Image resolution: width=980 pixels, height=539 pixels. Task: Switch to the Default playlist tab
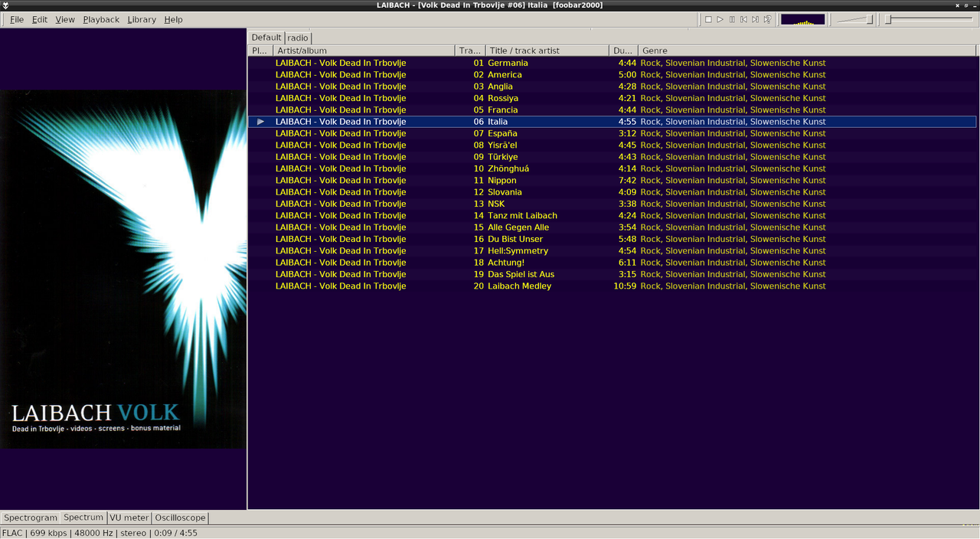coord(266,38)
